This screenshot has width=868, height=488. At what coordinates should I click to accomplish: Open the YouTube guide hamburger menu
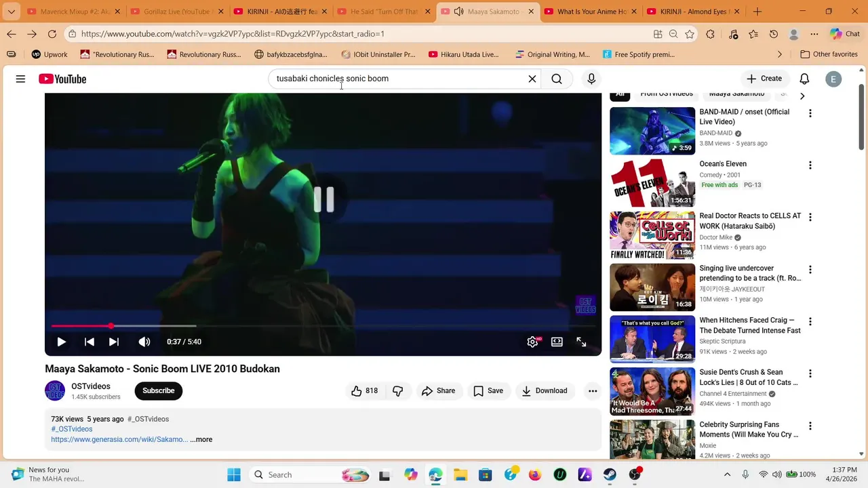pyautogui.click(x=20, y=79)
